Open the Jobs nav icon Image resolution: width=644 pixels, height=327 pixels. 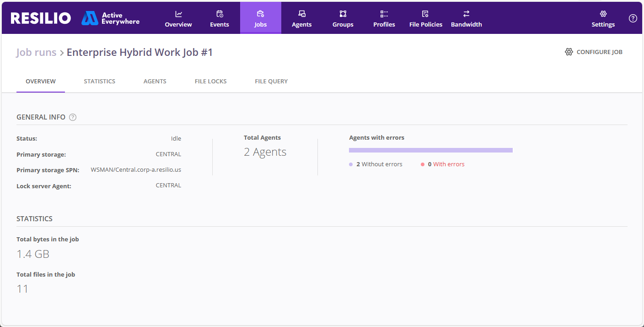point(261,14)
